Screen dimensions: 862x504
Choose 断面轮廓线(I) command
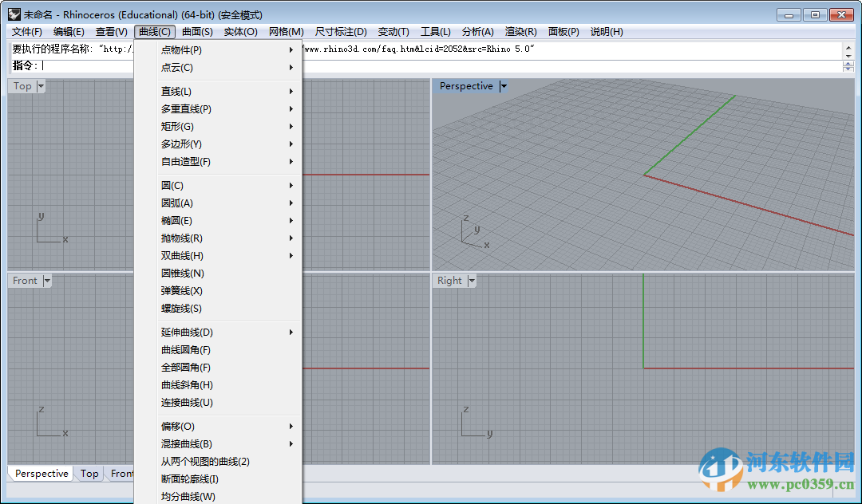218,479
